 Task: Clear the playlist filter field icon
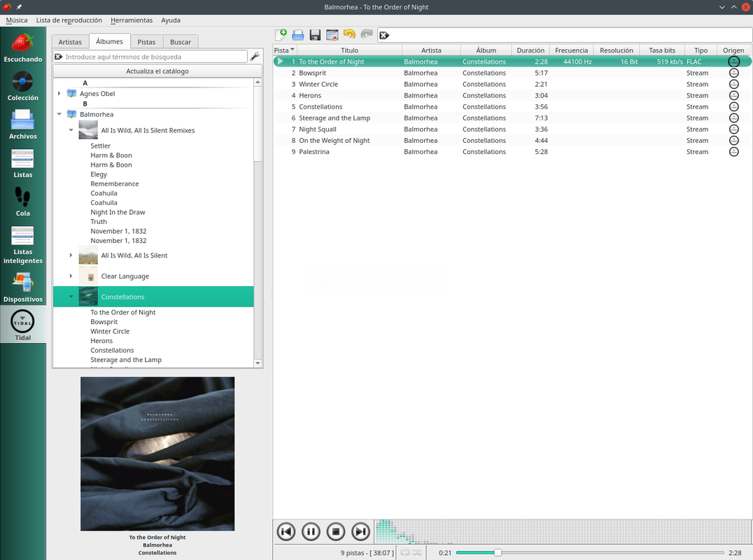(x=383, y=35)
